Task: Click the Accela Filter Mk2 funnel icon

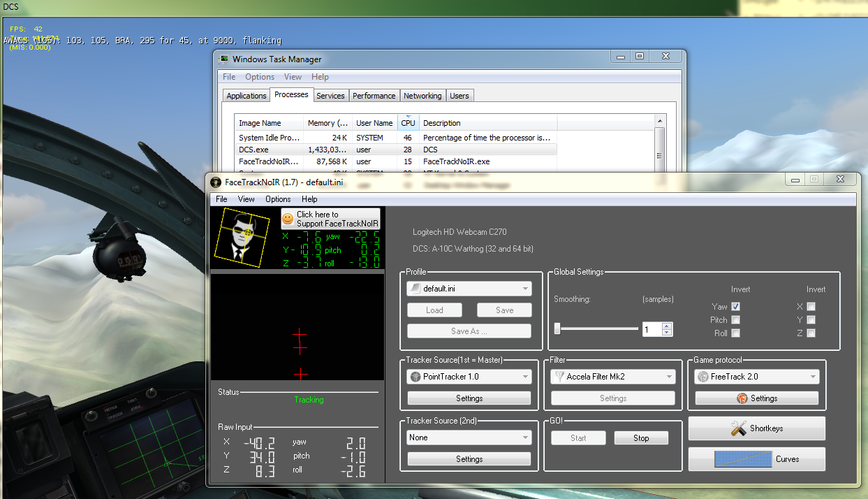Action: coord(559,377)
